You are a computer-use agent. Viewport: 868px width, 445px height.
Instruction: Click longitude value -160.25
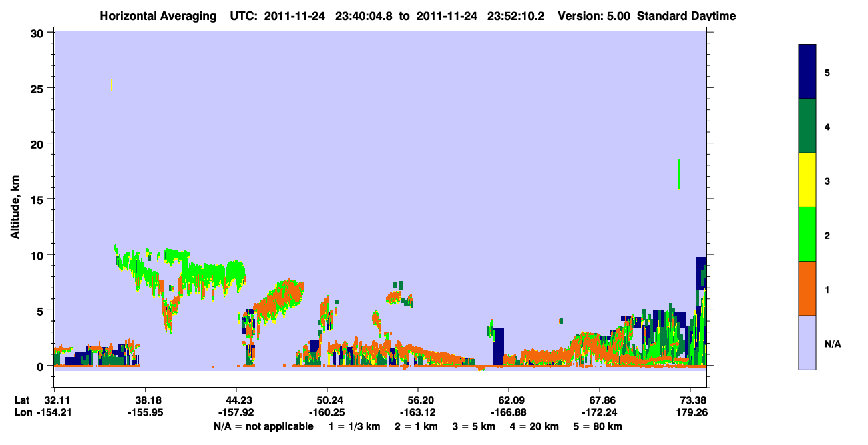327,413
